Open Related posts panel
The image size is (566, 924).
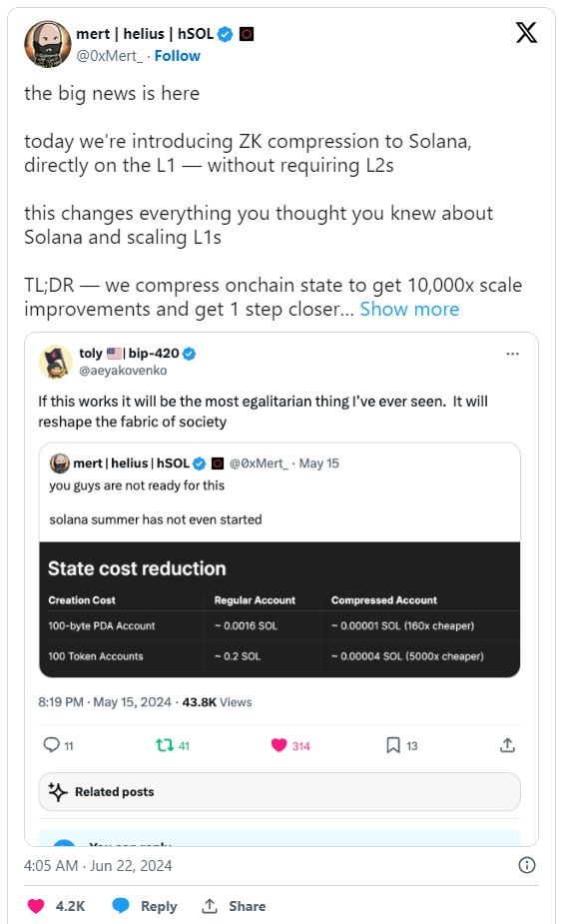pyautogui.click(x=280, y=791)
